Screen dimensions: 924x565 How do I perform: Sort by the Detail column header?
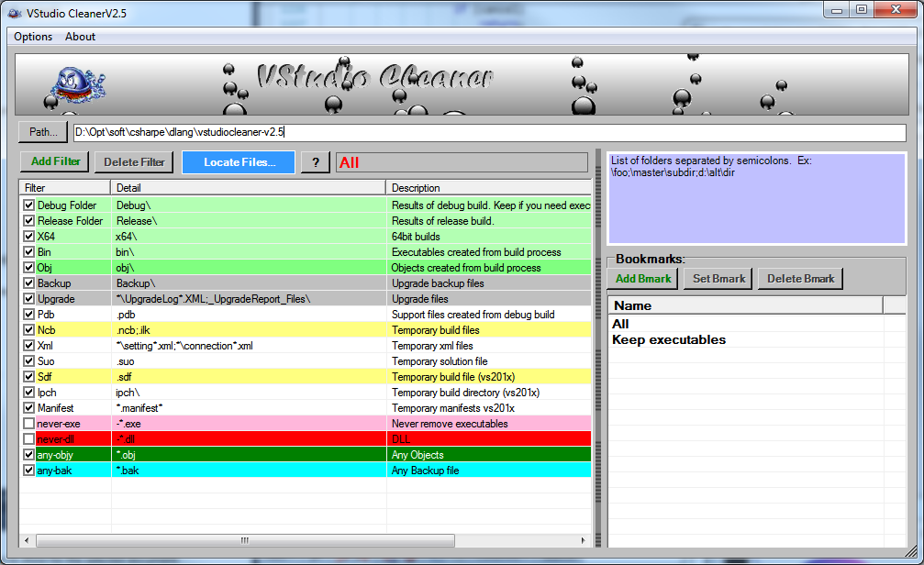click(x=248, y=188)
